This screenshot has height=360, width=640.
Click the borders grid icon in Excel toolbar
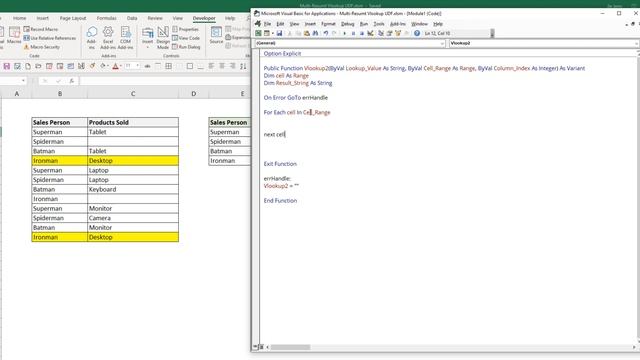[168, 66]
